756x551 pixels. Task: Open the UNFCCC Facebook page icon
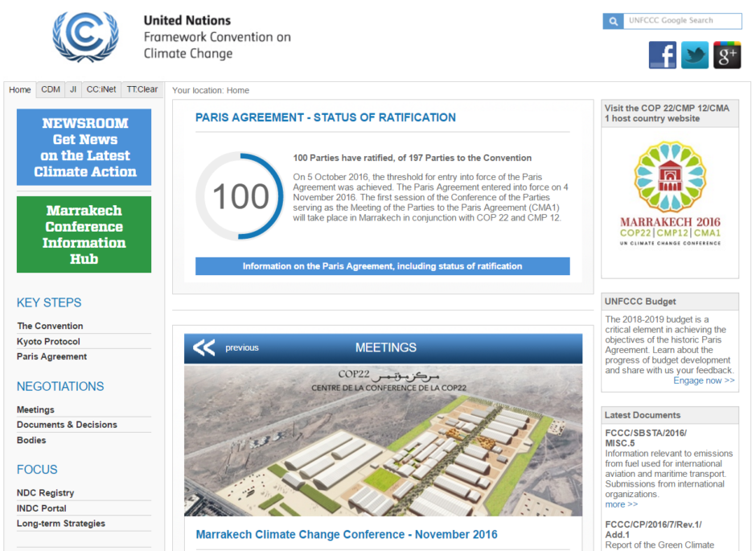pyautogui.click(x=663, y=55)
